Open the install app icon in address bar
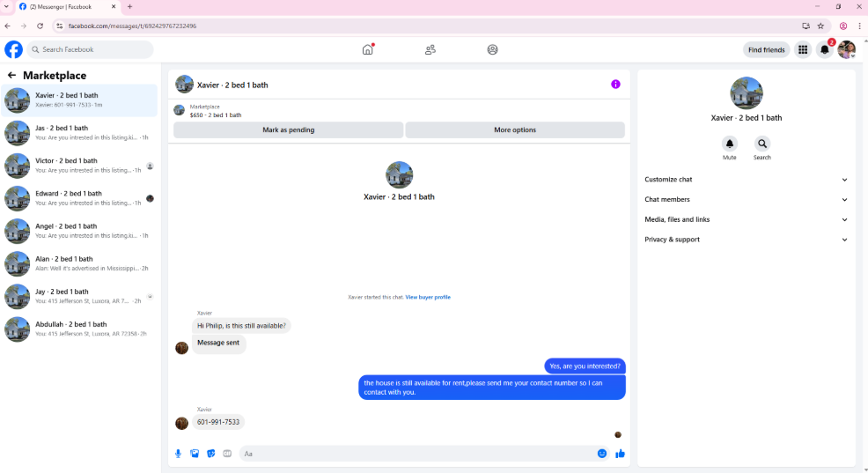The image size is (868, 473). (806, 26)
